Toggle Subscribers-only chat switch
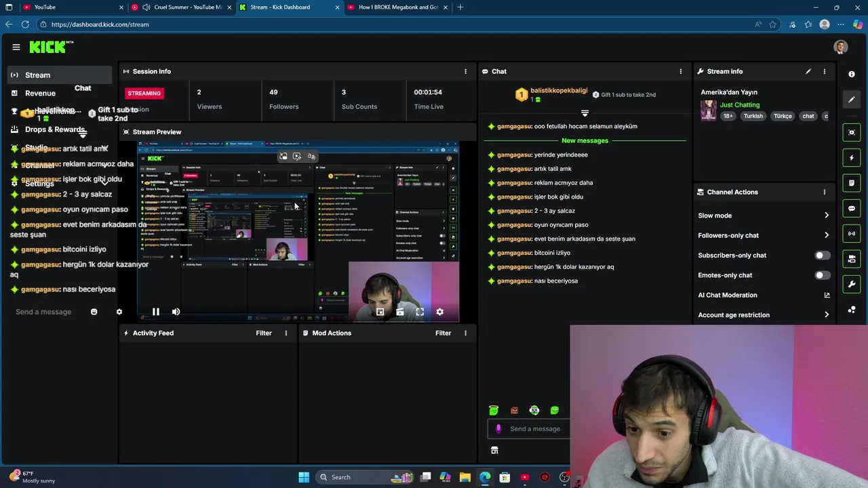This screenshot has width=868, height=488. [822, 256]
